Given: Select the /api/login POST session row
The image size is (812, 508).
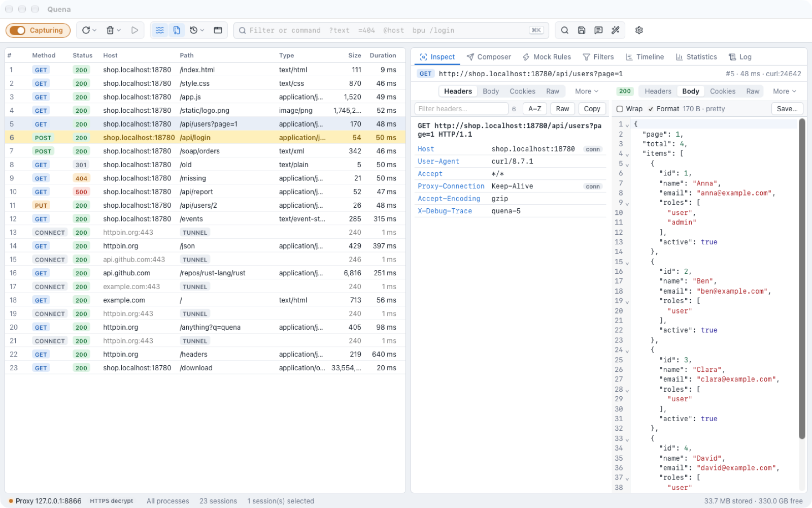Looking at the screenshot, I should click(205, 138).
